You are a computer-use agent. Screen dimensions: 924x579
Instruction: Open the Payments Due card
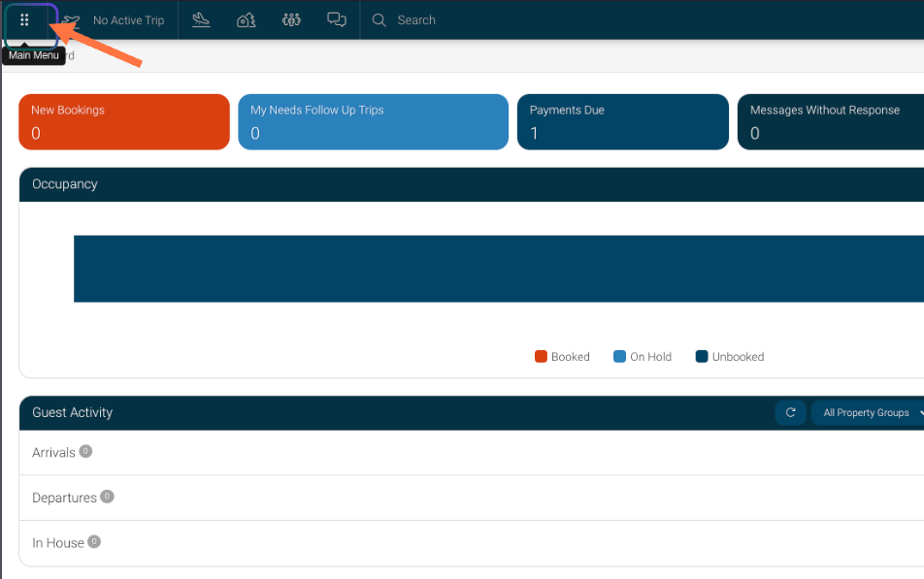coord(623,122)
